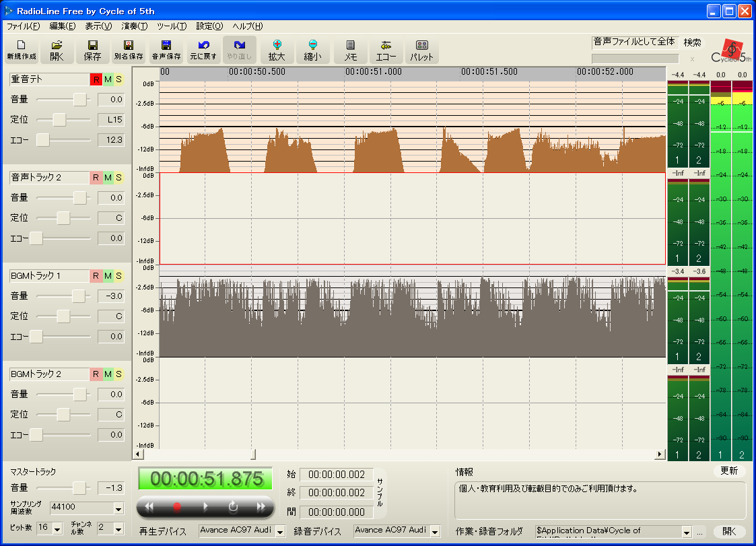Image resolution: width=756 pixels, height=546 pixels.
Task: Open the sampling frequency 44100 dropdown
Action: tap(118, 509)
